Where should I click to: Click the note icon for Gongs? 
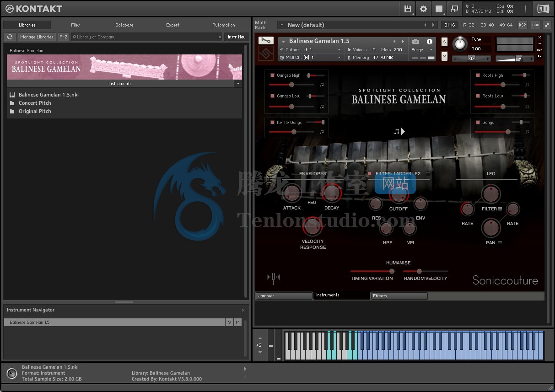(x=527, y=132)
